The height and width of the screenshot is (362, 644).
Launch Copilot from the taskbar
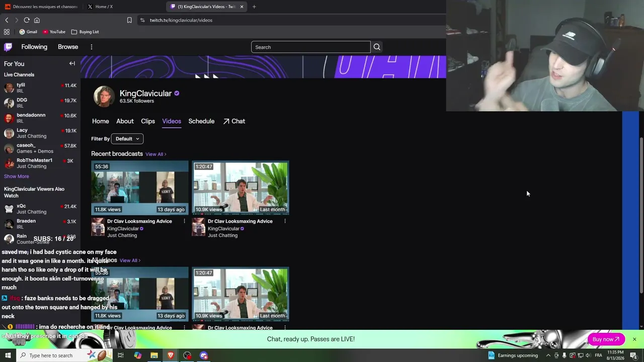[x=138, y=355]
